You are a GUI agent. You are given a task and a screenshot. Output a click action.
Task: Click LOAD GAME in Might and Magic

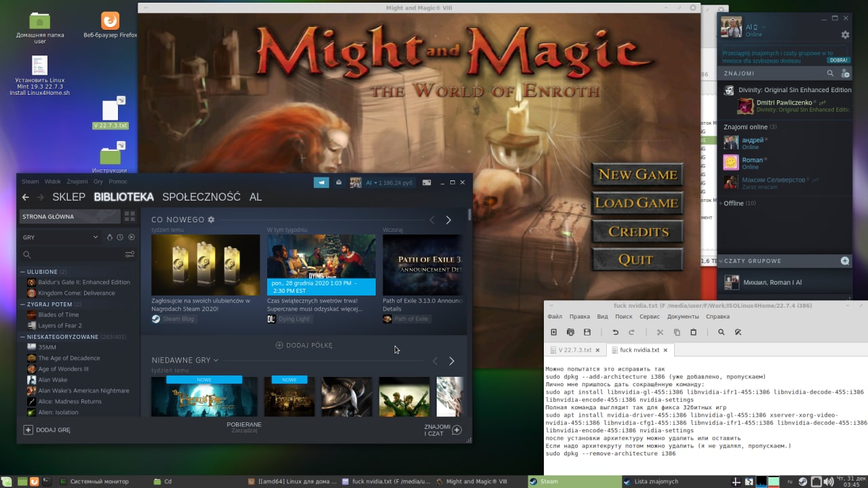click(x=637, y=203)
